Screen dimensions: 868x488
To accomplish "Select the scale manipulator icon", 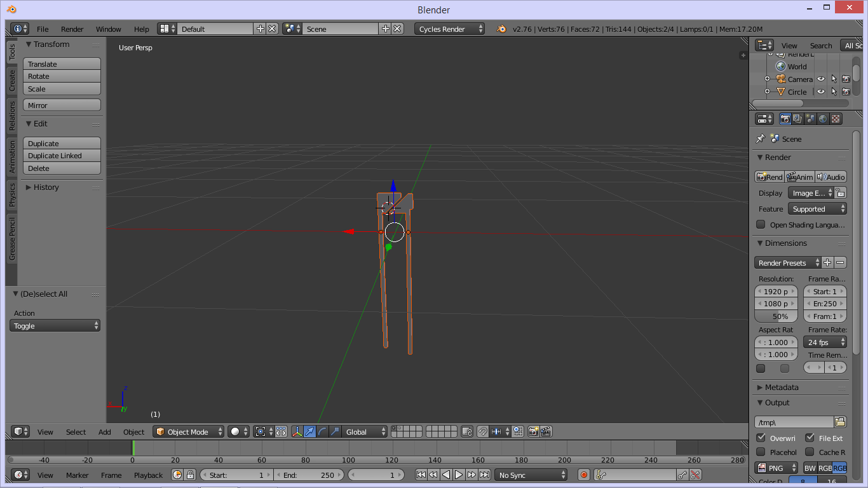I will click(335, 432).
